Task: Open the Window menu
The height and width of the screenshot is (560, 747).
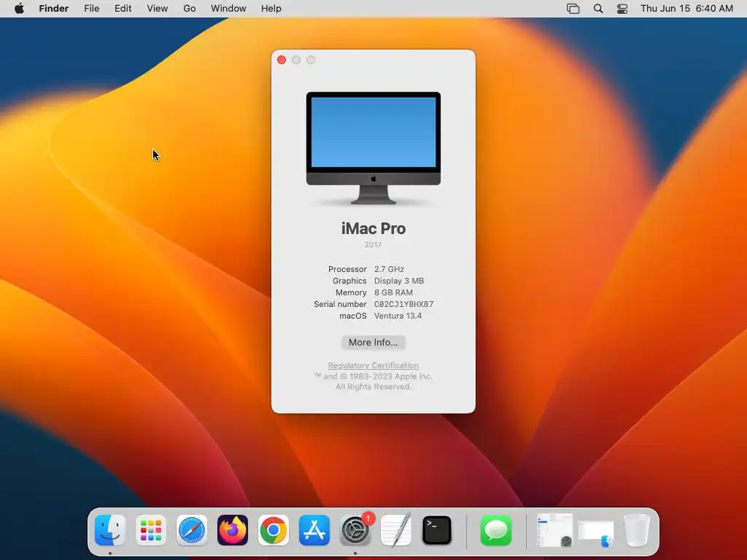Action: pyautogui.click(x=228, y=9)
